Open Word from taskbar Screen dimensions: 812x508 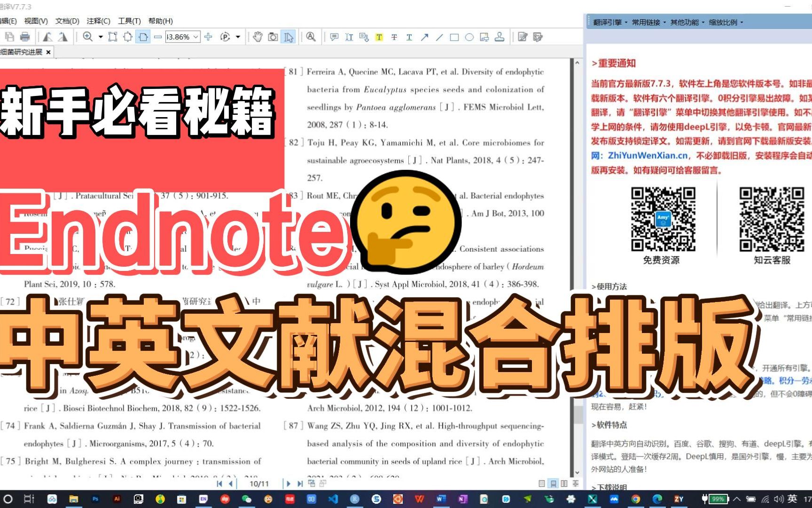440,499
